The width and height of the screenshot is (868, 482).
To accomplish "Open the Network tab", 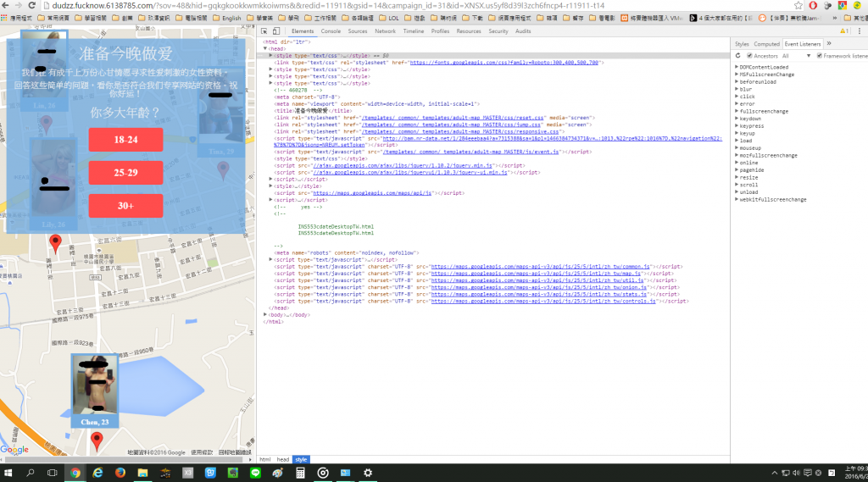I will [385, 31].
